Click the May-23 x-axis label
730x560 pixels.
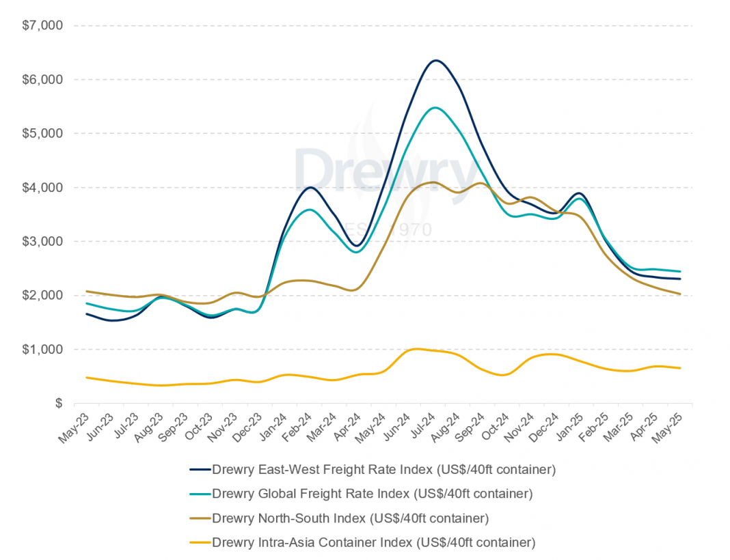74,428
